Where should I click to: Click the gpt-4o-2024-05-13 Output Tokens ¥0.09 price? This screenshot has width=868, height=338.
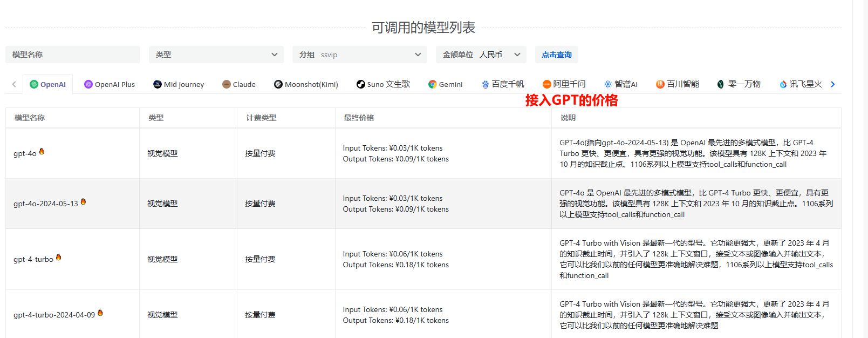coord(396,209)
